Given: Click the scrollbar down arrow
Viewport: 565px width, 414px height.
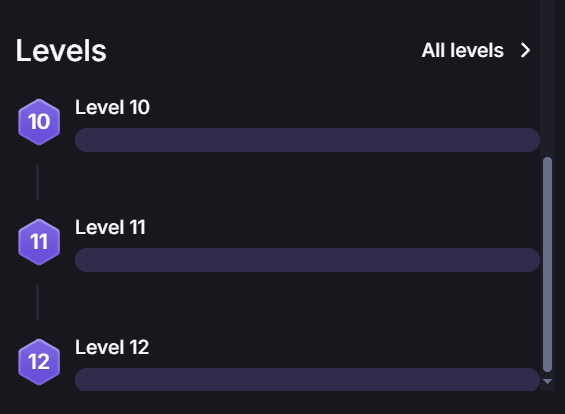Looking at the screenshot, I should tap(547, 381).
